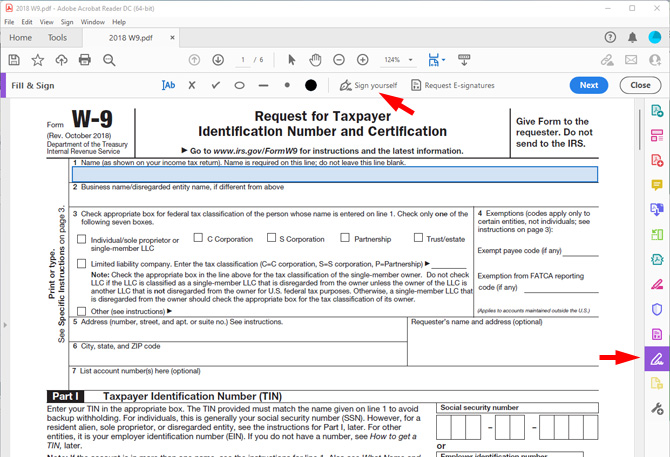Activate the Hand pan tool
Image resolution: width=670 pixels, height=457 pixels.
(315, 60)
